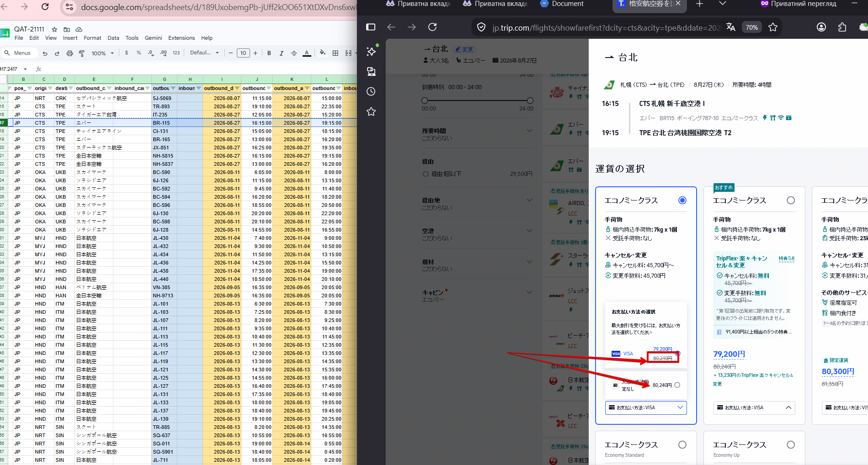868x465 pixels.
Task: Select the first エコノミークラス fare radio button
Action: [x=682, y=200]
